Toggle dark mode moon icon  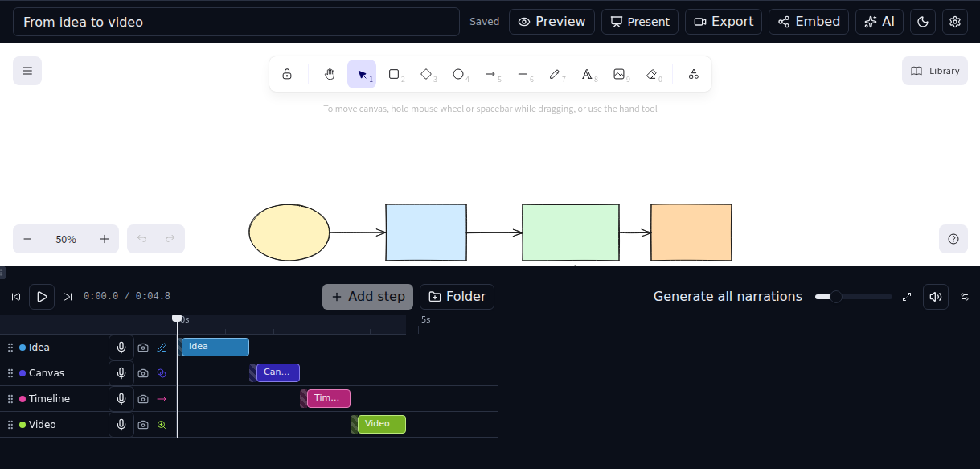coord(923,22)
